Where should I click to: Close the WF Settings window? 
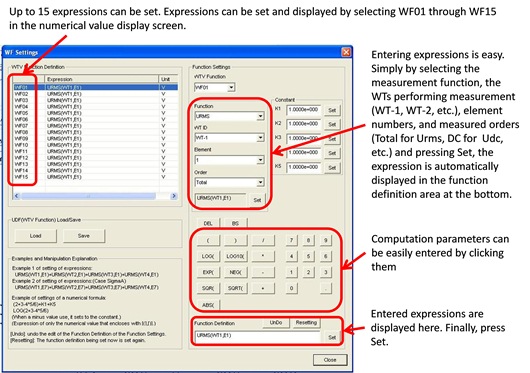pos(346,52)
